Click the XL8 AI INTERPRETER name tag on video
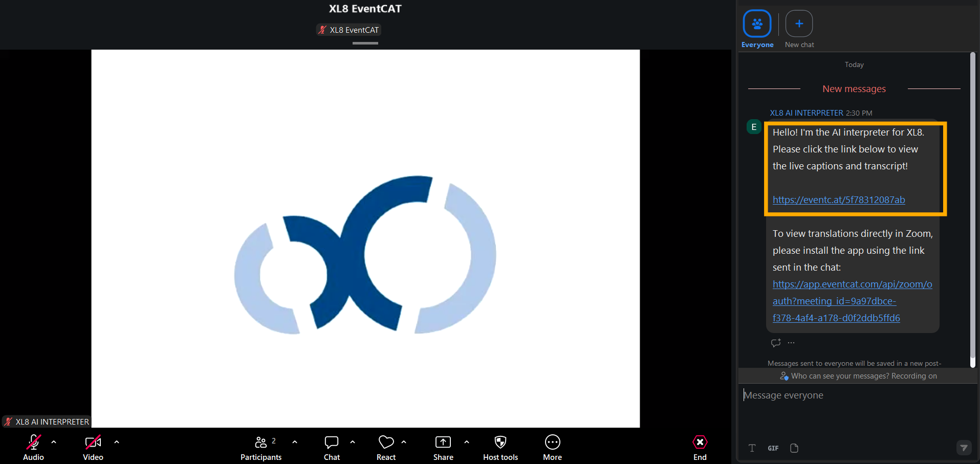The height and width of the screenshot is (464, 980). [x=47, y=422]
